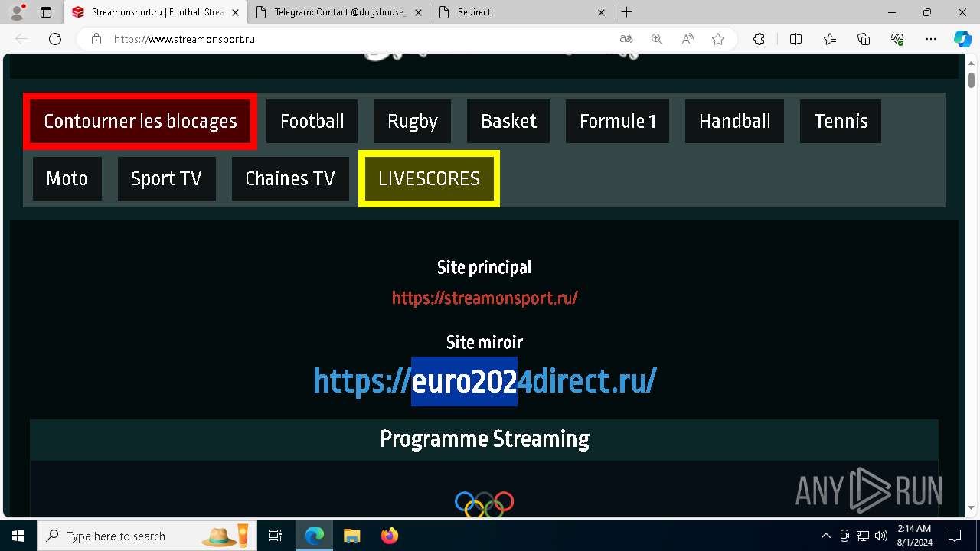Screen dimensions: 980x551
Task: Start Read aloud from address bar
Action: click(x=688, y=39)
